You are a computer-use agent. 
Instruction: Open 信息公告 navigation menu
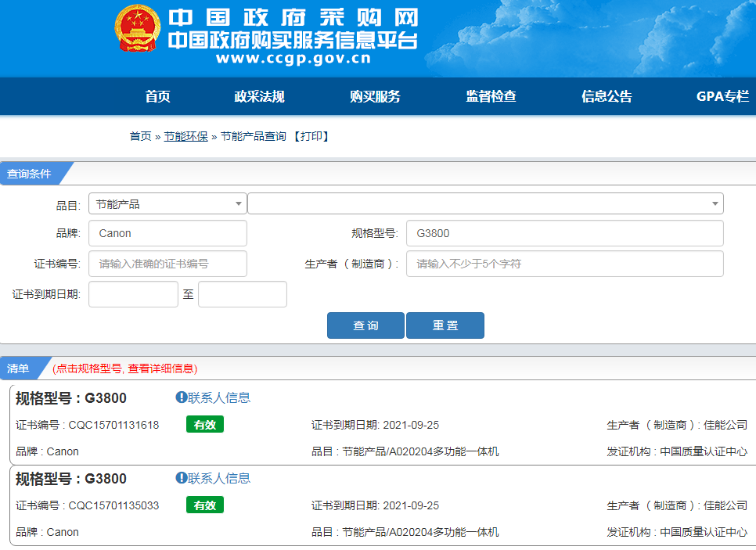pyautogui.click(x=607, y=96)
